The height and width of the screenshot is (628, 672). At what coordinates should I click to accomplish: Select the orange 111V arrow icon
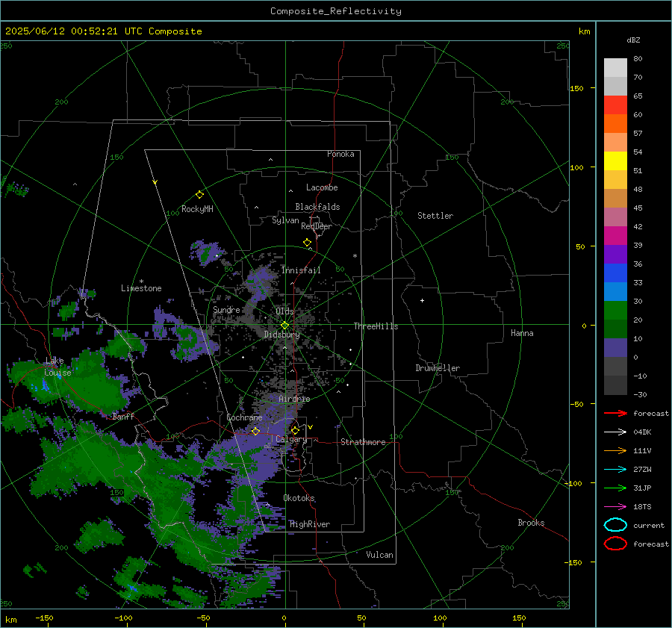click(615, 450)
